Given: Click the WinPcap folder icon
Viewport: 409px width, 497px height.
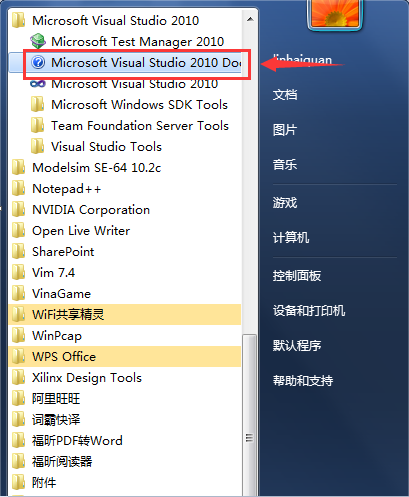Looking at the screenshot, I should pyautogui.click(x=19, y=335).
